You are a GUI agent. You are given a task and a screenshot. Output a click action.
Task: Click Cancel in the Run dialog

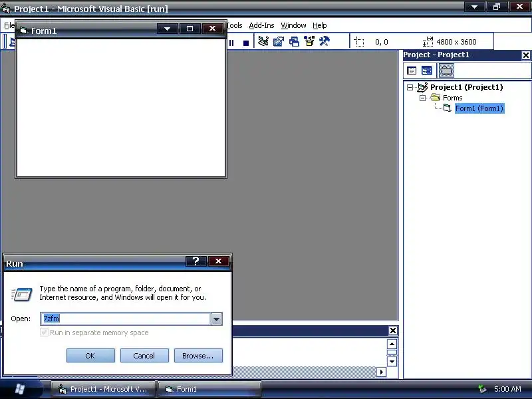144,356
